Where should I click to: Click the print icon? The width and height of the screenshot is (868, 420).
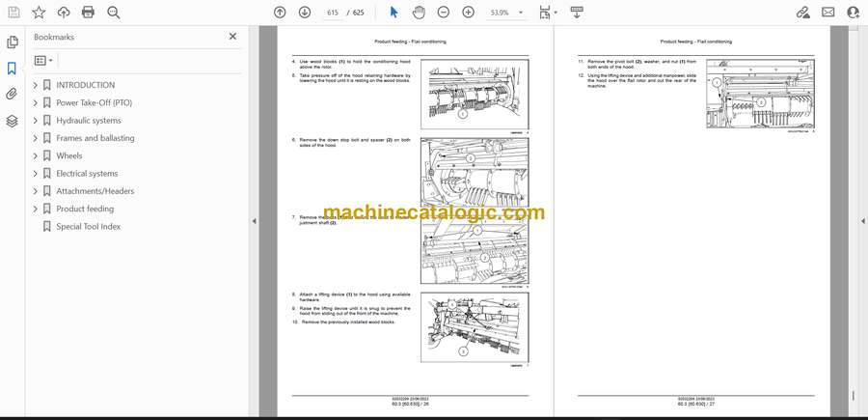89,13
